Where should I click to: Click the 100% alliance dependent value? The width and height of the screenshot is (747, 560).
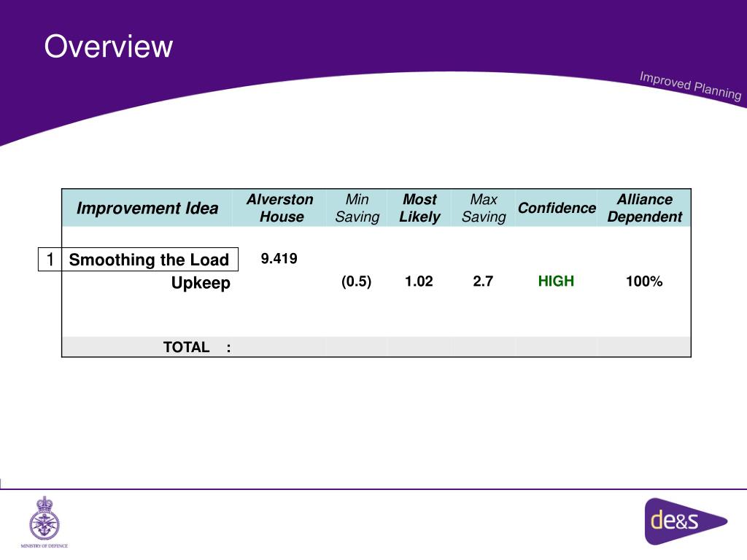coord(644,281)
